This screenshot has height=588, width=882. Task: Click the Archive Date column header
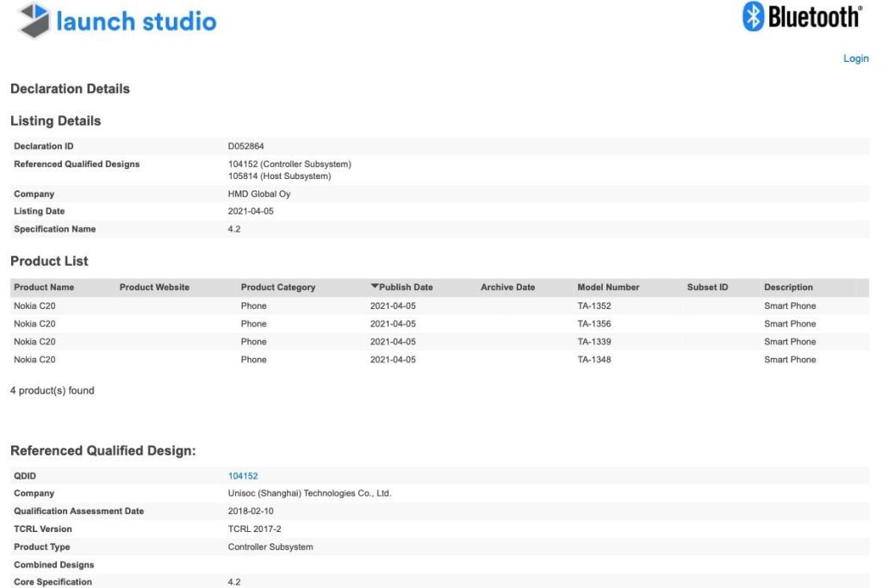[x=507, y=288]
